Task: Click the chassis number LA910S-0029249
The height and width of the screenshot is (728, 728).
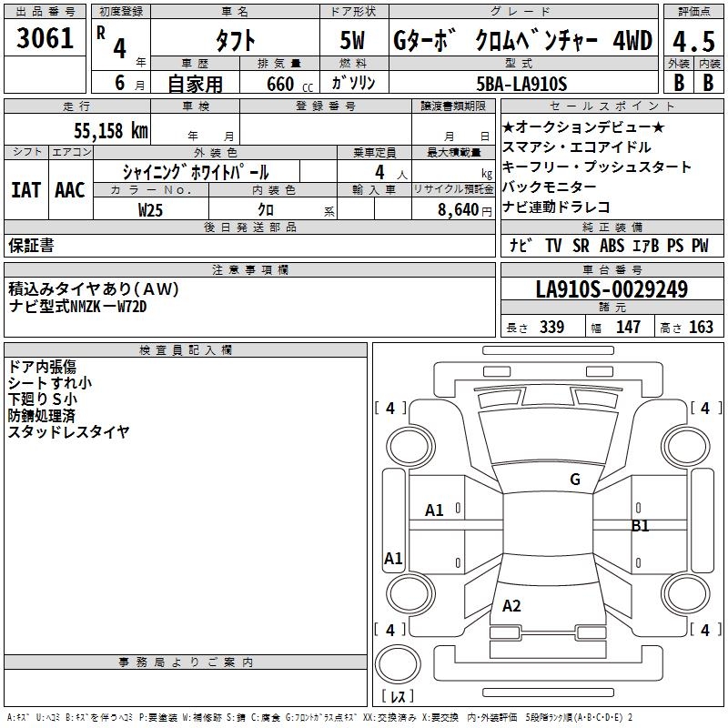Action: pos(612,290)
